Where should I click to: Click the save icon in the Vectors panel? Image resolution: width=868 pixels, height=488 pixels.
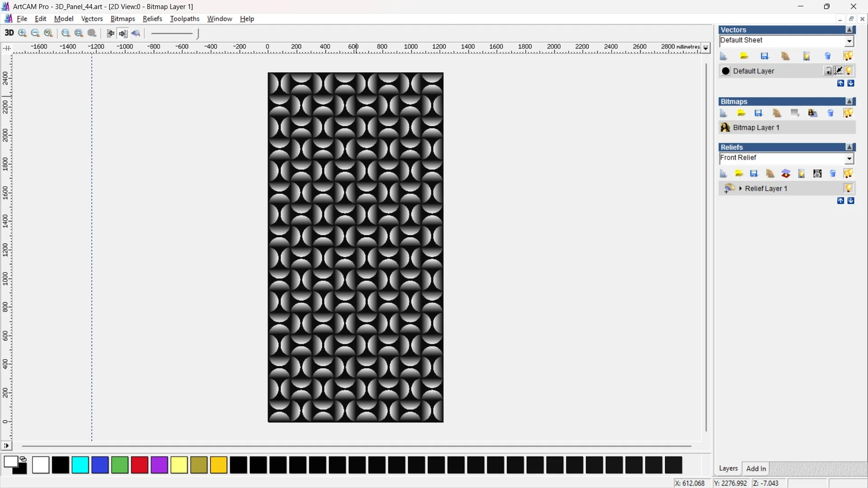coord(764,56)
